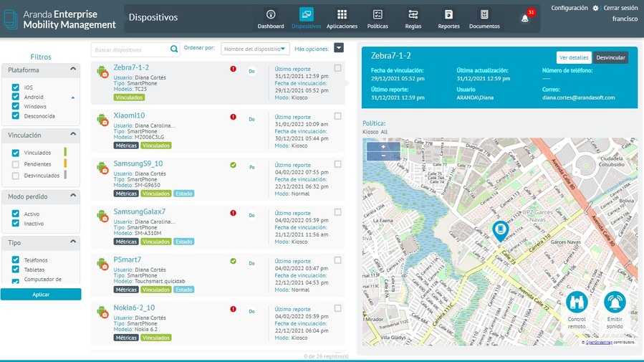The width and height of the screenshot is (644, 362).
Task: Open the Xiaomi10 device link
Action: [x=129, y=115]
